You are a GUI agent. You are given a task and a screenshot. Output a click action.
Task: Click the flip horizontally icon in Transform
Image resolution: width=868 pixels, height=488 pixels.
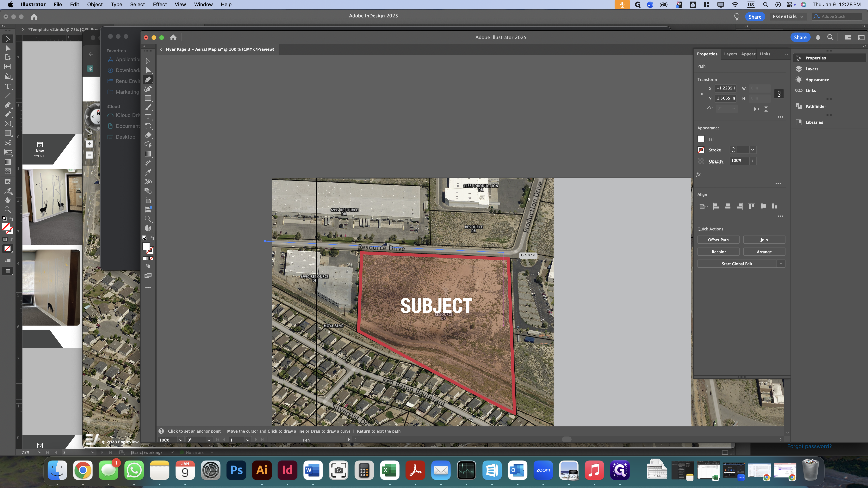point(756,109)
